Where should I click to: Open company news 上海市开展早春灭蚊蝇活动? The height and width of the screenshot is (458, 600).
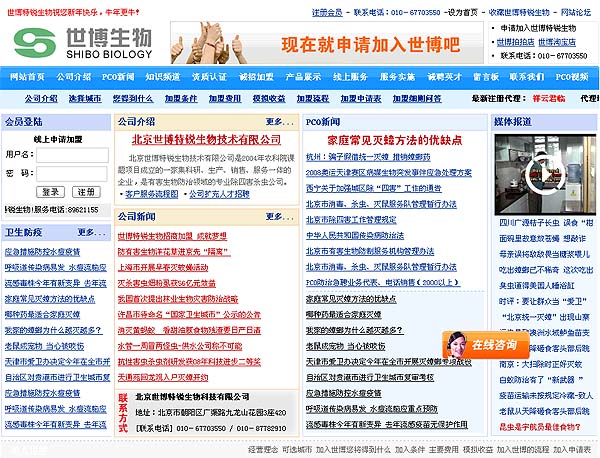[163, 267]
